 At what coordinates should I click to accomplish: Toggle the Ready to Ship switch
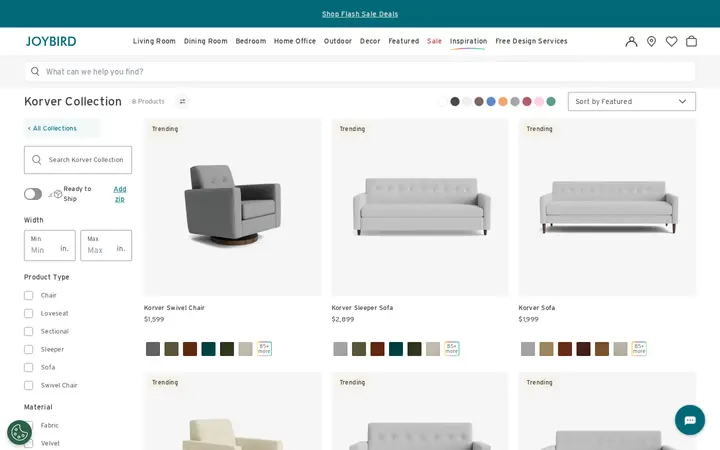click(33, 194)
